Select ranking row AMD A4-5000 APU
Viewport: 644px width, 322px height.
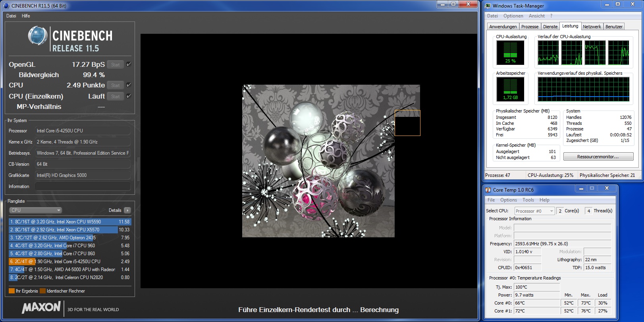click(70, 270)
